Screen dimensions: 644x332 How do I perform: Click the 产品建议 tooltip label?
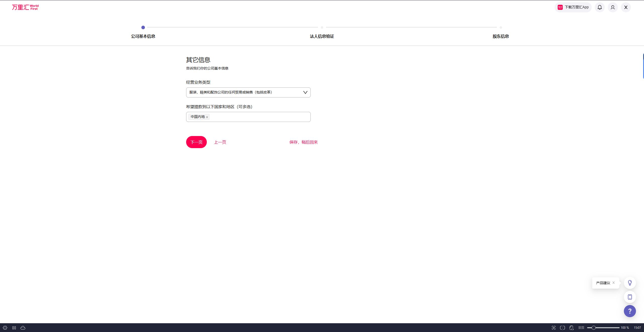click(x=603, y=283)
